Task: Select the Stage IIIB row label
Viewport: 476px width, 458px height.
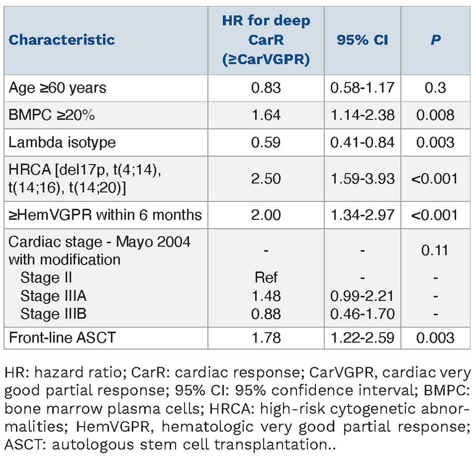Action: (x=54, y=315)
